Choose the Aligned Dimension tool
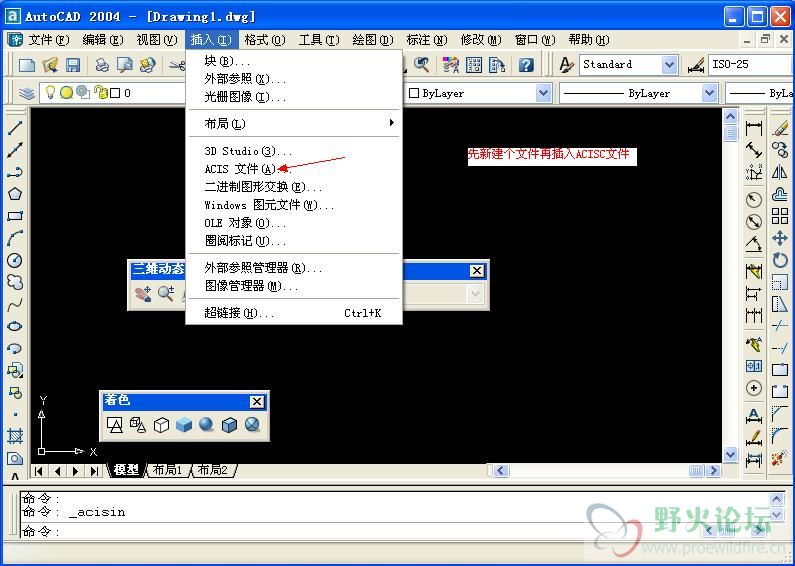795x566 pixels. [x=754, y=150]
